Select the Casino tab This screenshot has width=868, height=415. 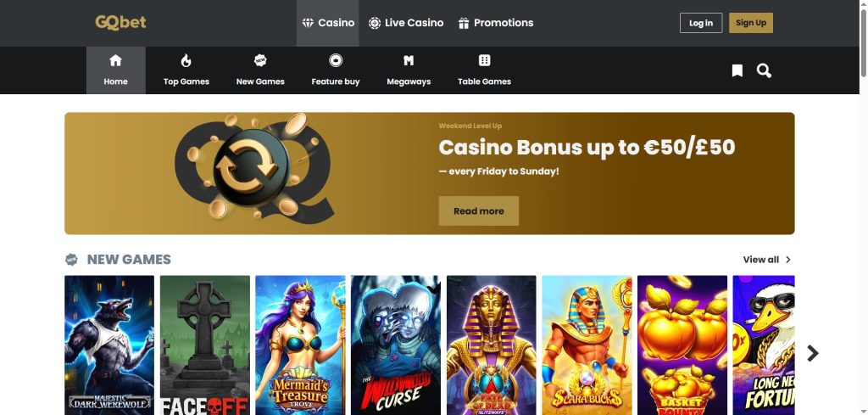pyautogui.click(x=328, y=23)
